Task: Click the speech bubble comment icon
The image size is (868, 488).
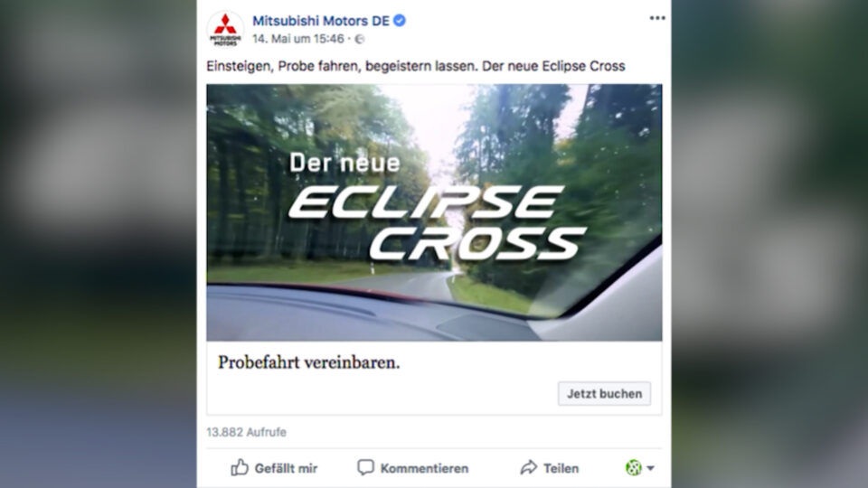Action: click(365, 467)
